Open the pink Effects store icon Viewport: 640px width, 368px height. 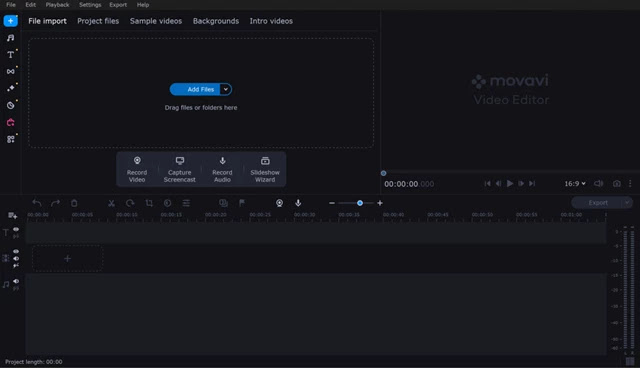click(x=11, y=122)
